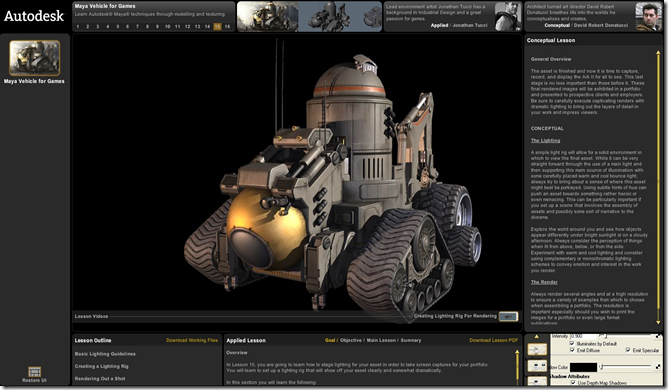Click the Applied Lesson header
This screenshot has width=668, height=390.
tap(246, 340)
